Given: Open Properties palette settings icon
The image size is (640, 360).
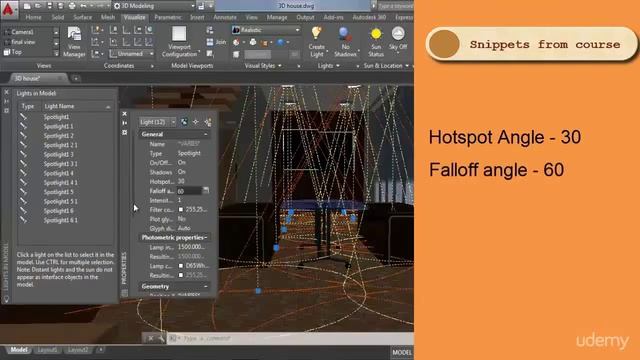Looking at the screenshot, I should pos(124,133).
